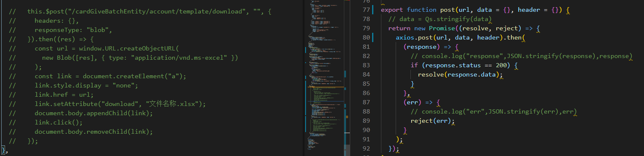This screenshot has height=156, width=644.
Task: Click the console.log "err" comment on line 88
Action: click(494, 111)
